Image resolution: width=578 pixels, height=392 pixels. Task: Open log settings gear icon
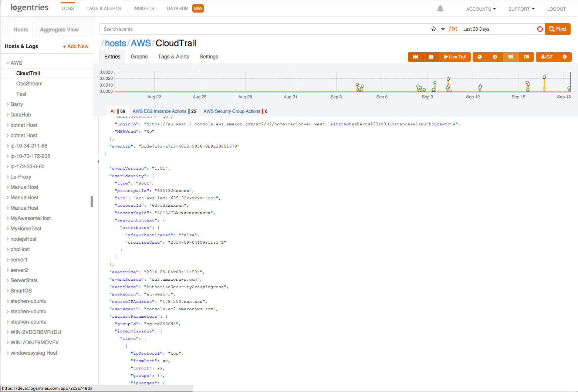(x=564, y=57)
